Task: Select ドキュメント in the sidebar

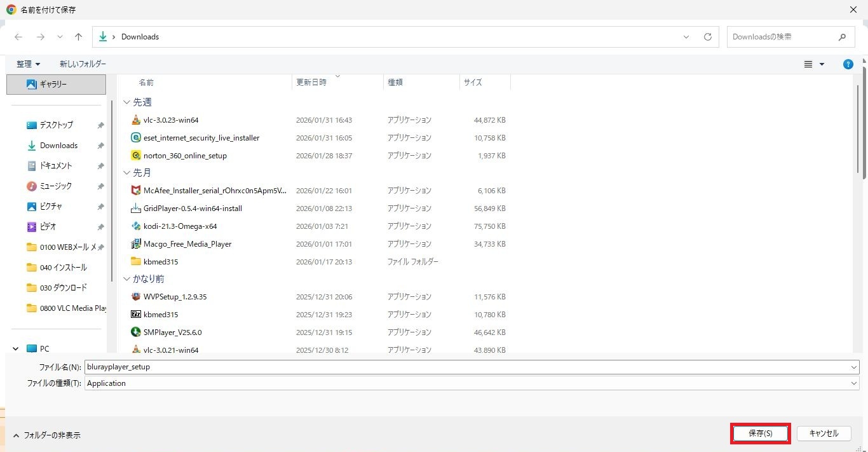Action: tap(56, 166)
